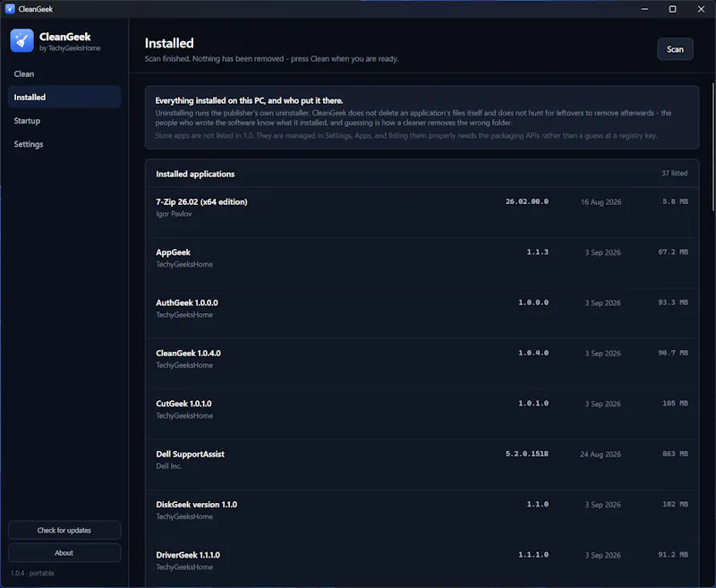This screenshot has width=716, height=588.
Task: Select the 7-Zip 26.02 (x64 edition) row
Action: (422, 212)
